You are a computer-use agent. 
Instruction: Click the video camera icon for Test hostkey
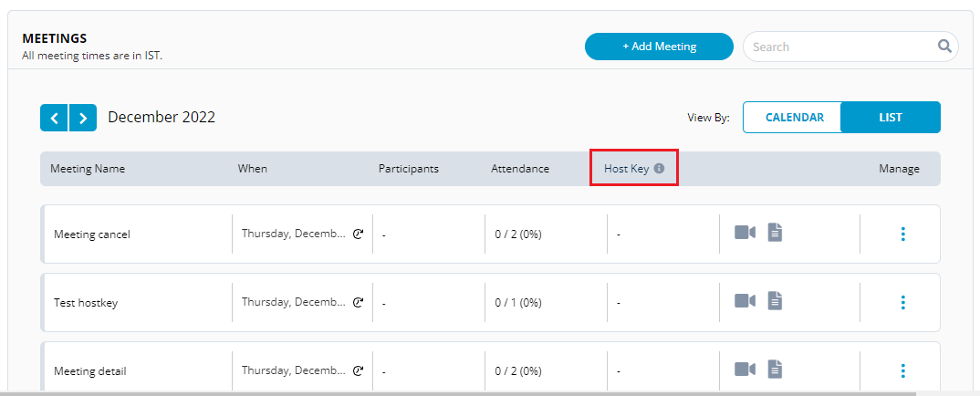click(745, 300)
